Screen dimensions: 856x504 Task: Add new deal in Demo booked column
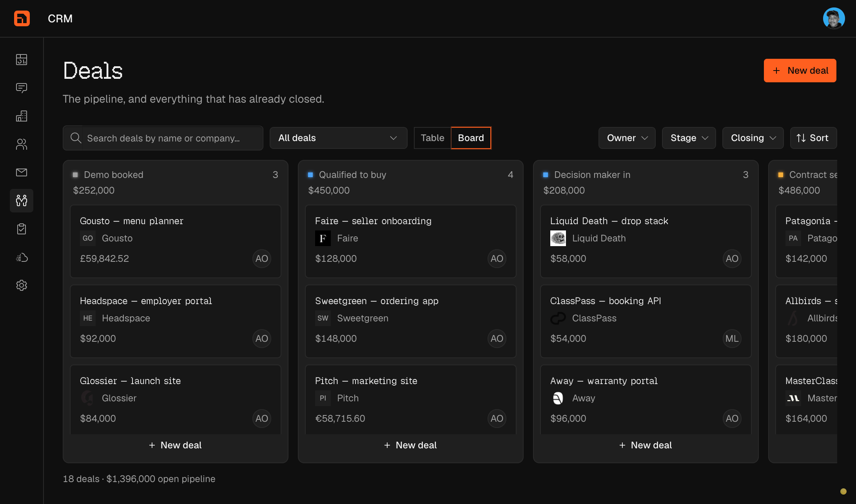pyautogui.click(x=176, y=445)
